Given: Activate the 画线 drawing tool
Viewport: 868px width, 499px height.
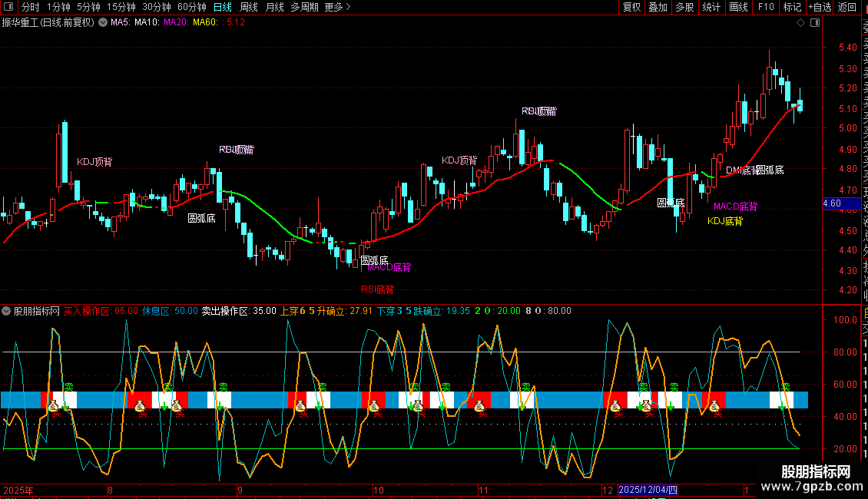Looking at the screenshot, I should 738,7.
